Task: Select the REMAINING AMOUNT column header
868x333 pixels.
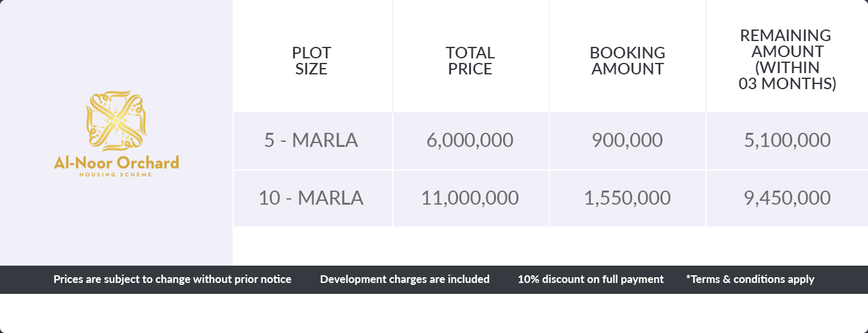Action: click(x=787, y=60)
